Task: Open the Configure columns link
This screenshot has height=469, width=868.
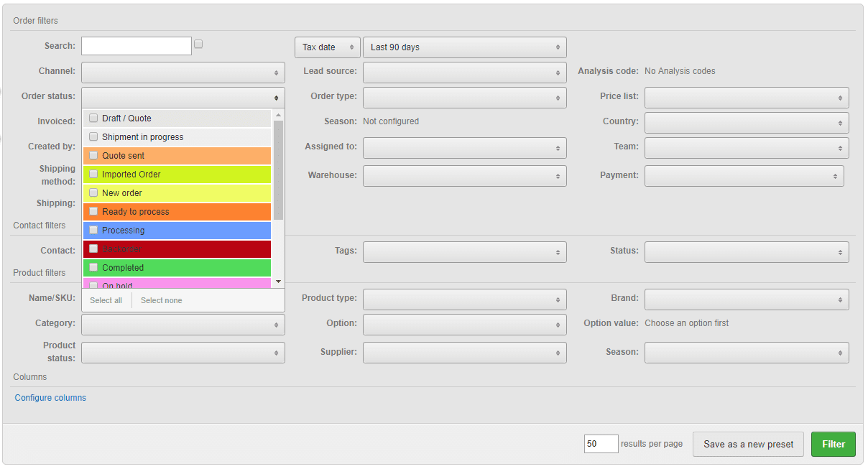Action: (x=50, y=398)
